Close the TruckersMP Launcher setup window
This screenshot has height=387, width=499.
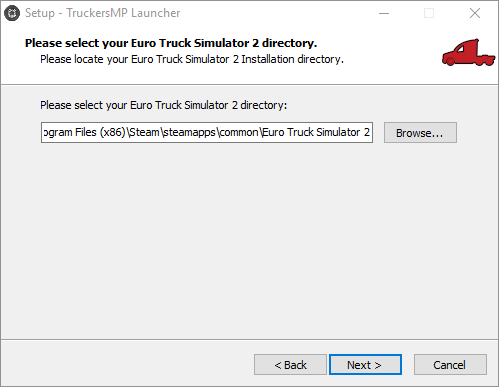click(475, 13)
